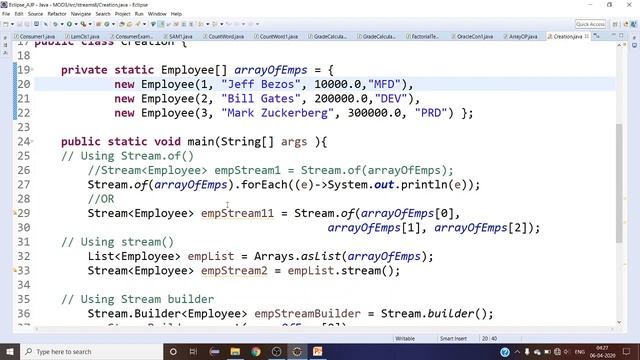Collapse the fold marker on line 19

click(32, 69)
